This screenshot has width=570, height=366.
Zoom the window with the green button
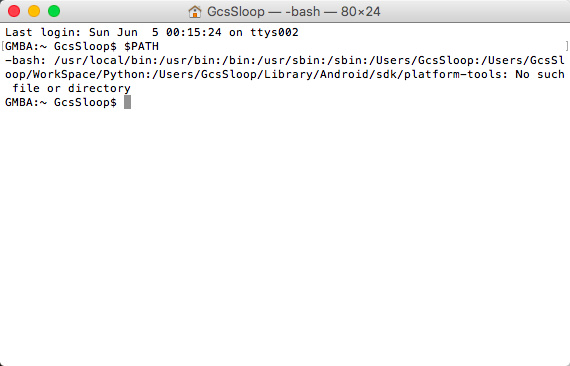pyautogui.click(x=54, y=11)
